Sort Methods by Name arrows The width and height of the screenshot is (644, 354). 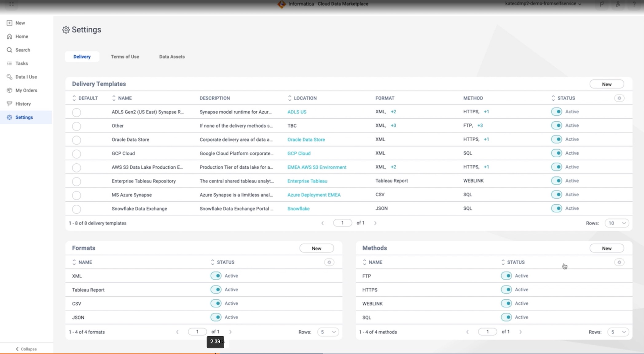point(364,262)
